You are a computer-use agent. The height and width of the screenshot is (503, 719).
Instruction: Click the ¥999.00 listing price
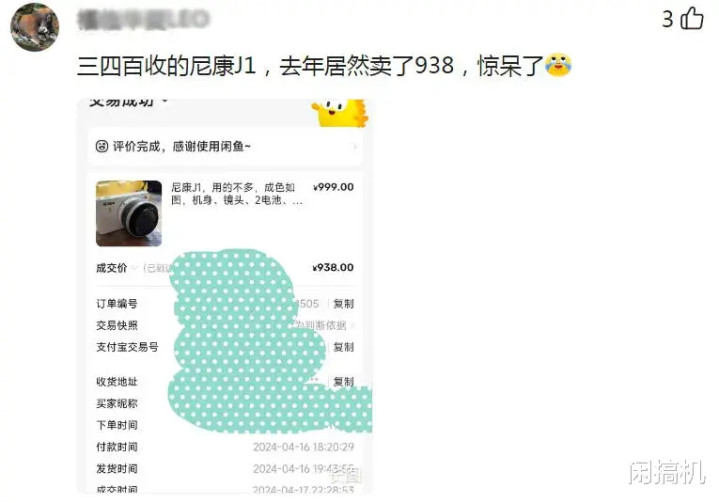[x=333, y=187]
